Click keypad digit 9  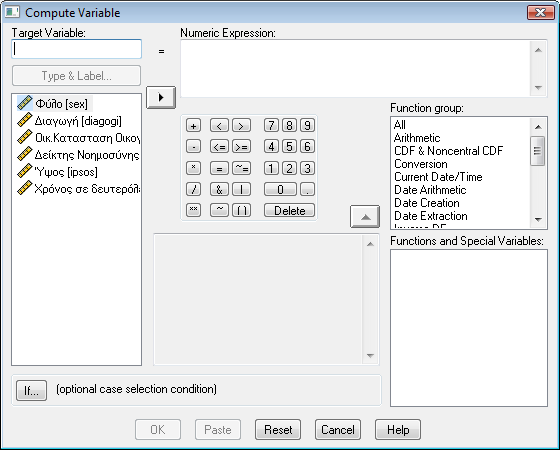308,125
